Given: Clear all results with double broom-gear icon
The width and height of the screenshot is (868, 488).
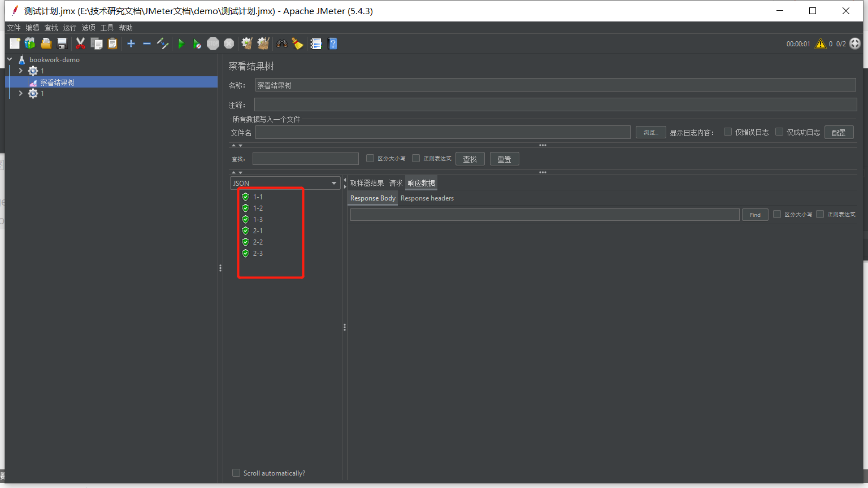Looking at the screenshot, I should coord(263,43).
